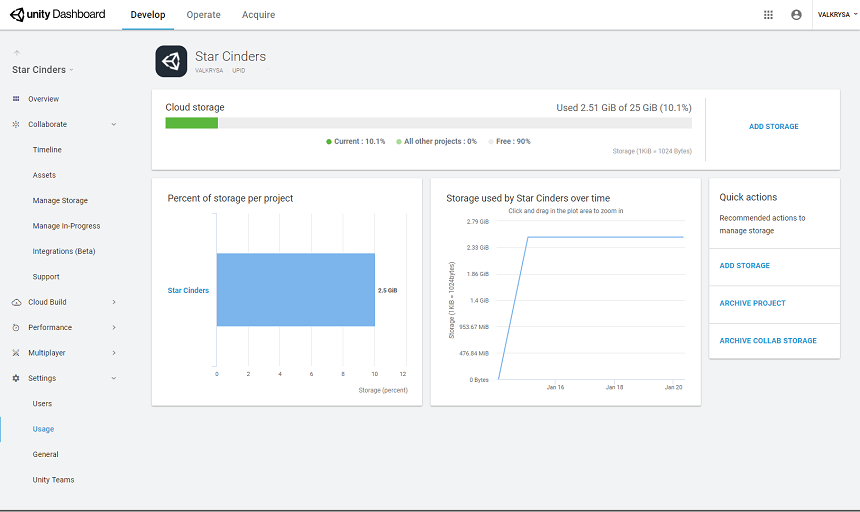This screenshot has width=860, height=512.
Task: Click the All other projects legend dot
Action: [399, 141]
